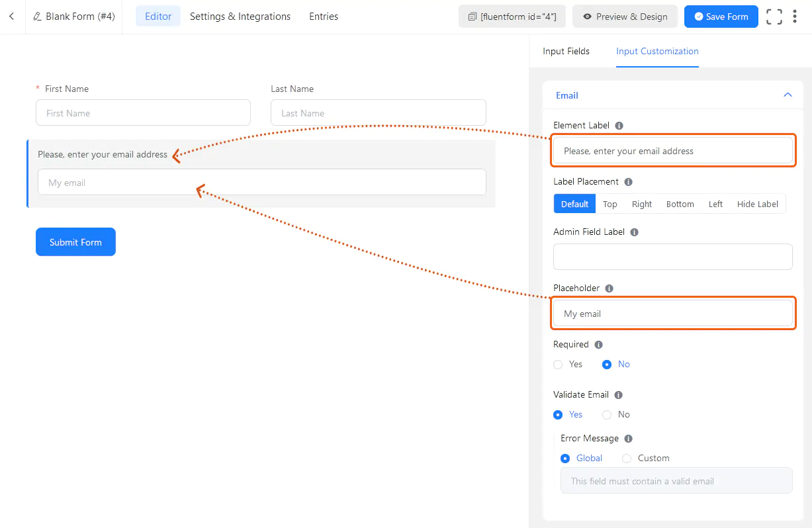
Task: Click inside the Admin Field Label input
Action: pos(672,257)
